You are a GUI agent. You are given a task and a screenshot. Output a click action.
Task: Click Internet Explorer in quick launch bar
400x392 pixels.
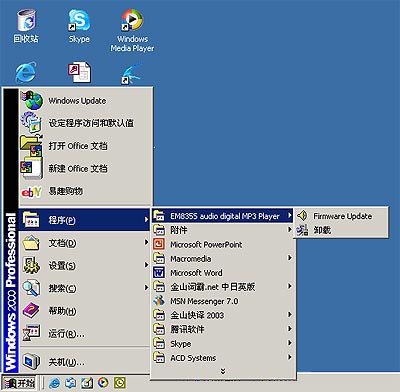(x=54, y=383)
